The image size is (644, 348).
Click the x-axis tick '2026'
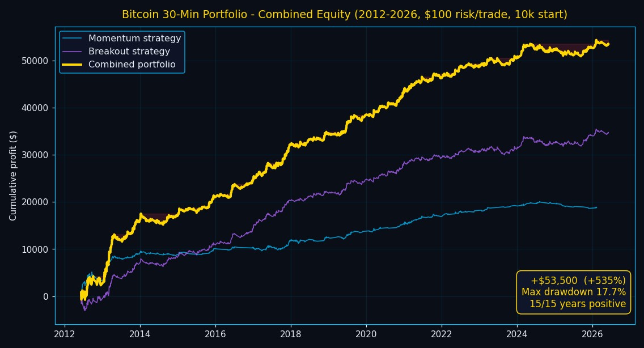tap(592, 334)
